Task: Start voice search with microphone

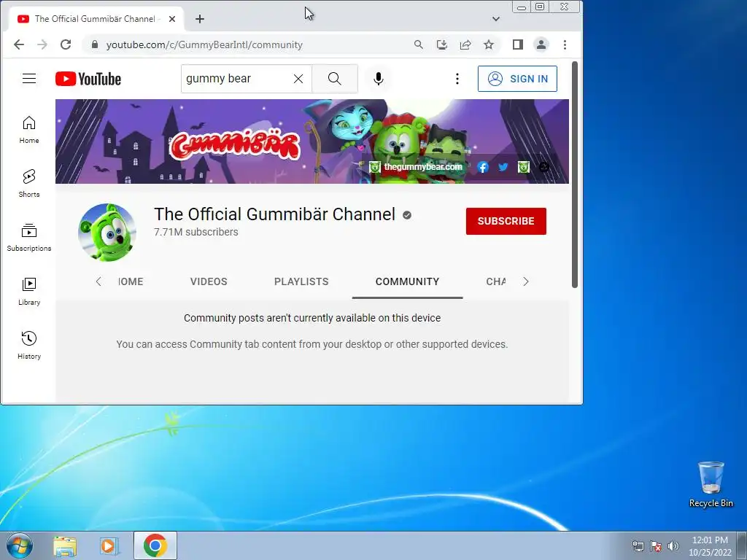Action: 379,79
